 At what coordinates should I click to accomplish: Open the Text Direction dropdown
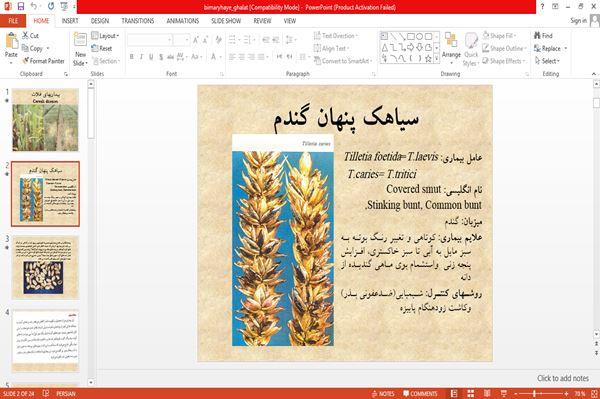(336, 36)
